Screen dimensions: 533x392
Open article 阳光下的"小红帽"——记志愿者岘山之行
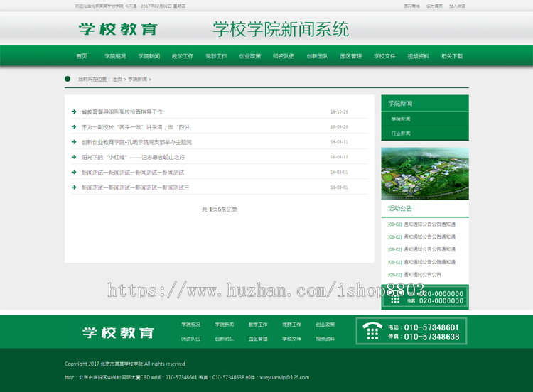coord(133,157)
